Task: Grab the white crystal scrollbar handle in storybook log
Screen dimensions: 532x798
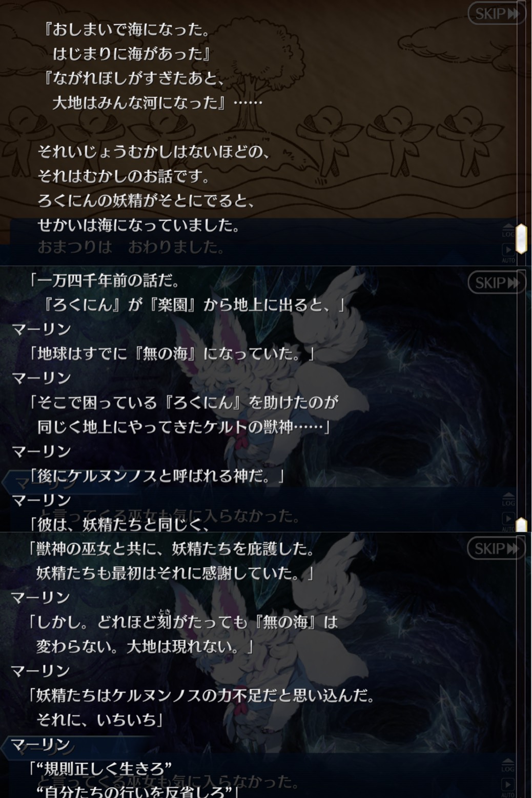Action: click(x=521, y=238)
